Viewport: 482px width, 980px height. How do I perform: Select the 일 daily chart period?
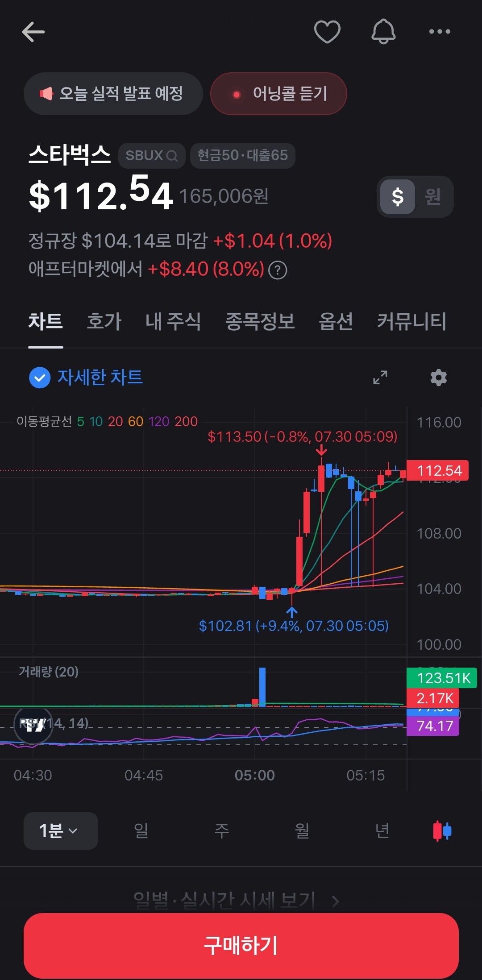(x=141, y=831)
